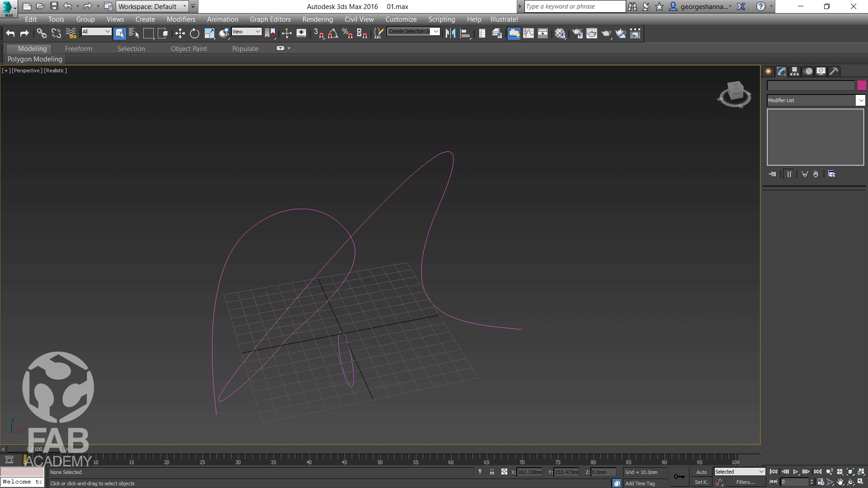868x488 pixels.
Task: Switch to the Motion panel tab
Action: click(x=808, y=71)
